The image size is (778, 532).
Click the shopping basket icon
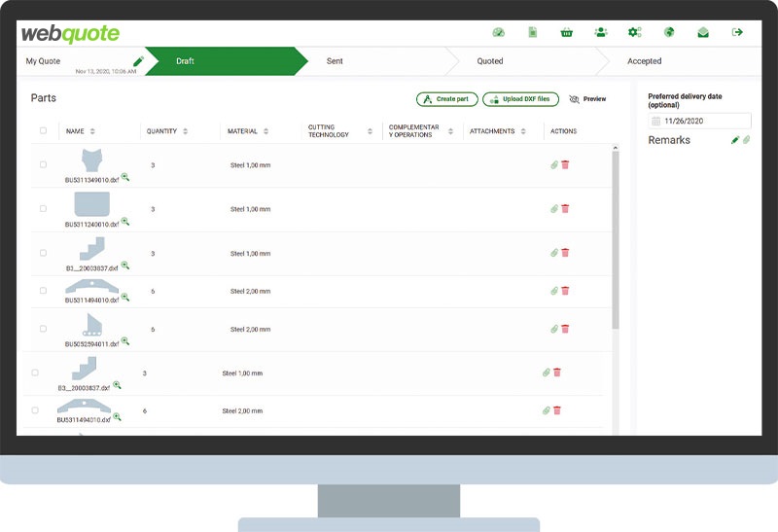coord(566,32)
